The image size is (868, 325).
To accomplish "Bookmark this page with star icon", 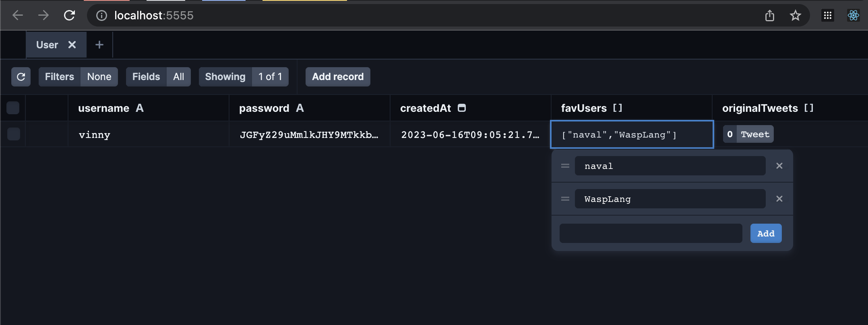I will click(x=795, y=16).
